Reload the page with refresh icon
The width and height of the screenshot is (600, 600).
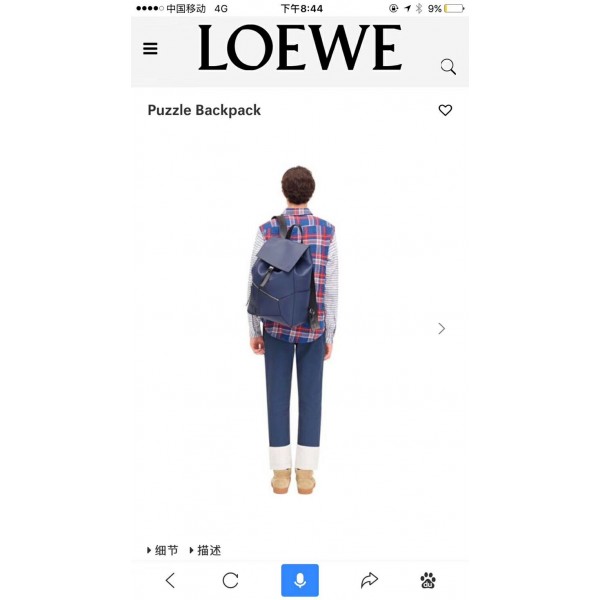pyautogui.click(x=230, y=580)
